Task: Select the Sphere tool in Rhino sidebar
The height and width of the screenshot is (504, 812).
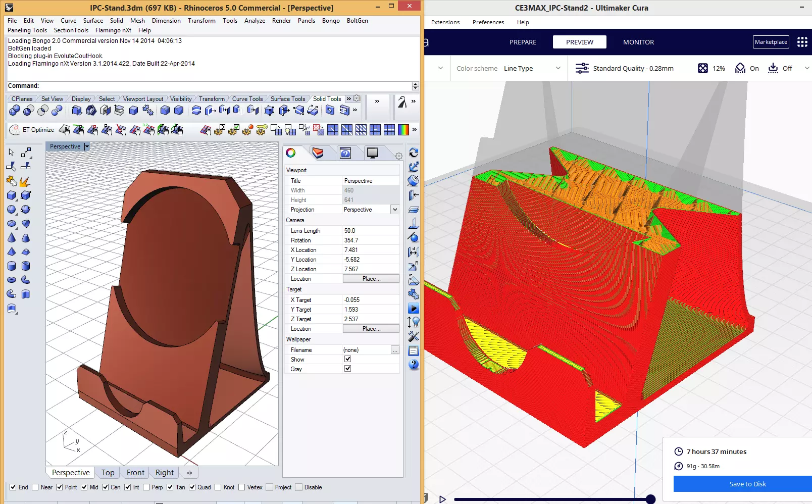Action: click(12, 209)
